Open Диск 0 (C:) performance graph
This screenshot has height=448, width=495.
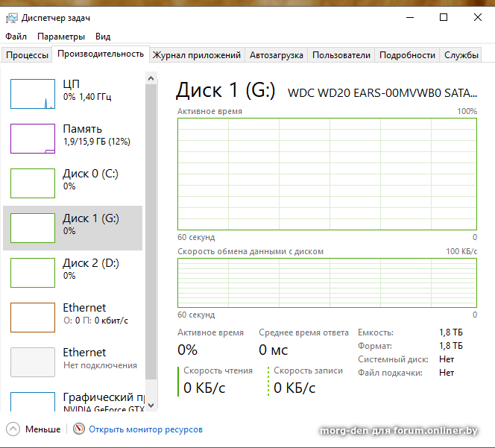pos(33,183)
